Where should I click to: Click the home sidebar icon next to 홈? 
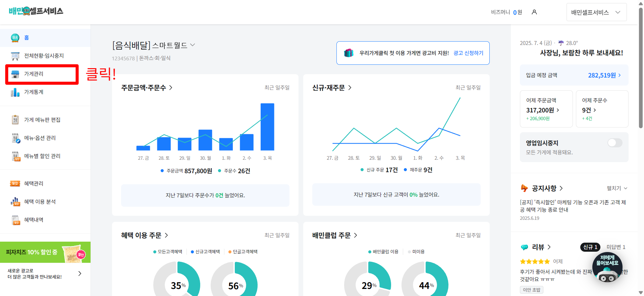click(x=15, y=38)
